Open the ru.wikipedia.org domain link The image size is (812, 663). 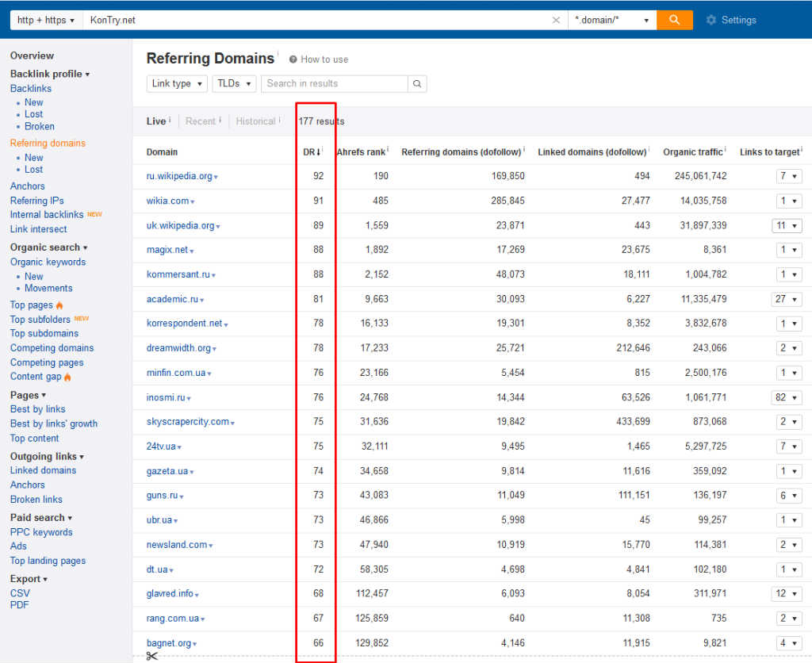179,176
